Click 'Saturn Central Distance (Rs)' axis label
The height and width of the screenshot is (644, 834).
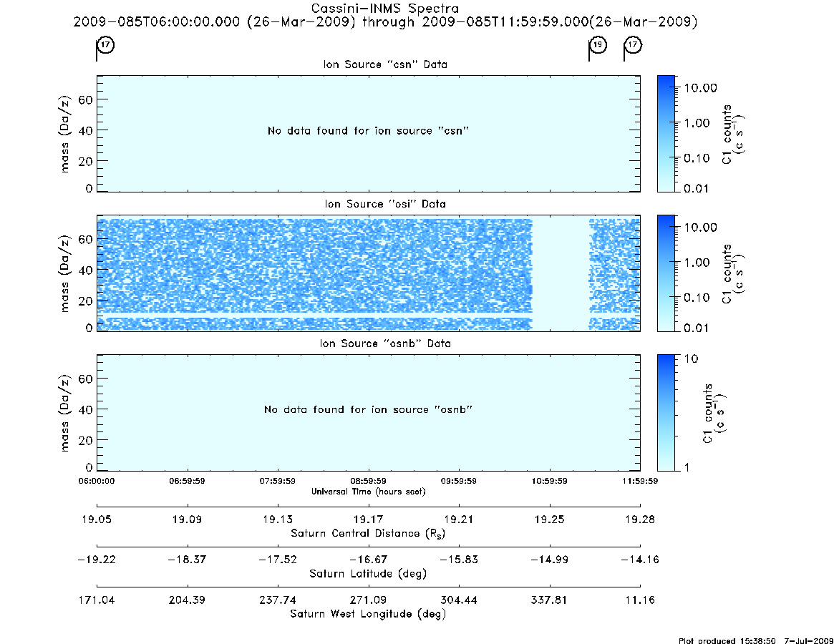368,533
